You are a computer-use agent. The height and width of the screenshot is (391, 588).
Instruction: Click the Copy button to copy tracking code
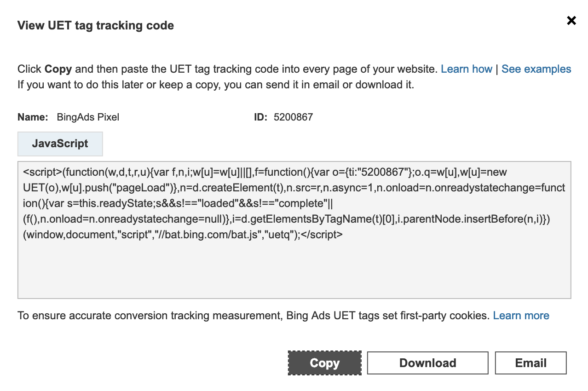pos(324,363)
